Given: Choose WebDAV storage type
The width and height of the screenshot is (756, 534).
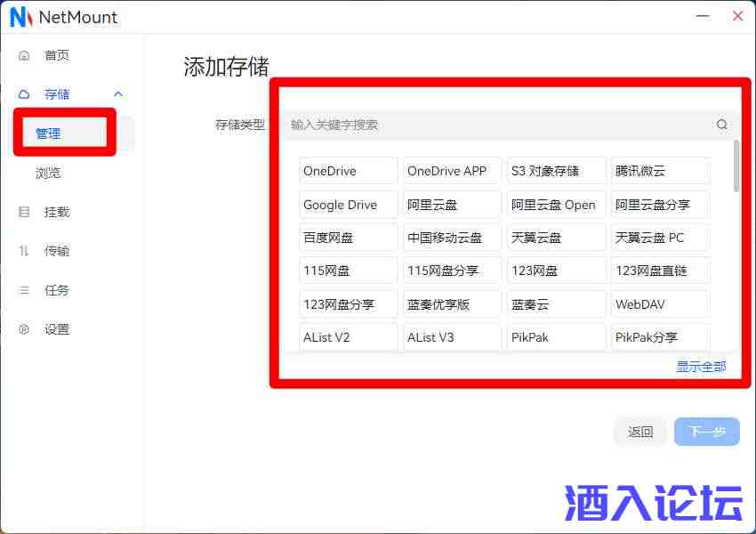Looking at the screenshot, I should click(x=661, y=304).
